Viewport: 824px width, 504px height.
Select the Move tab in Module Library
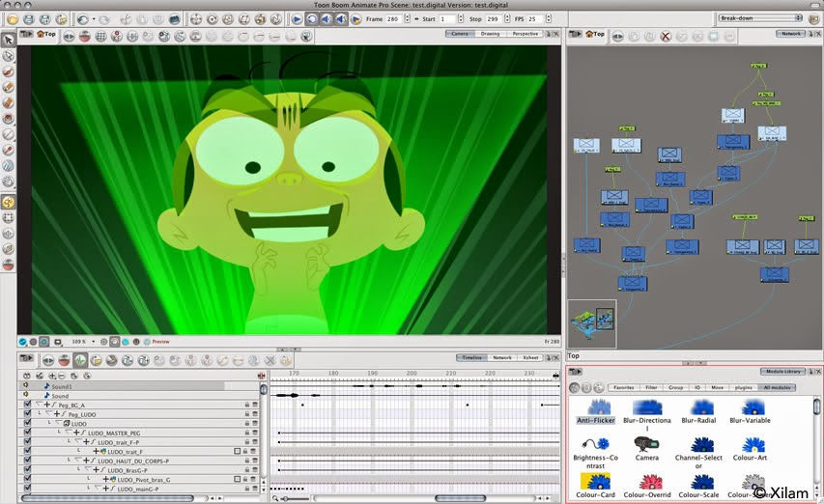(x=718, y=388)
